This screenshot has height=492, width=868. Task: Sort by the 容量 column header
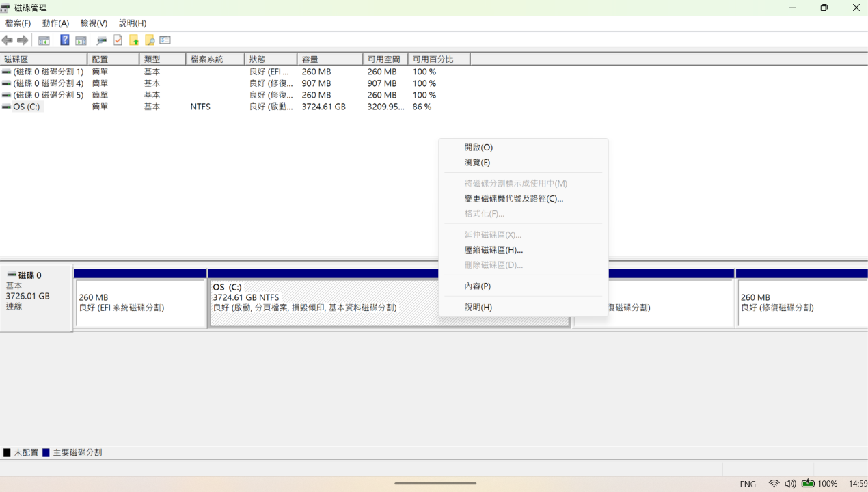coord(330,59)
